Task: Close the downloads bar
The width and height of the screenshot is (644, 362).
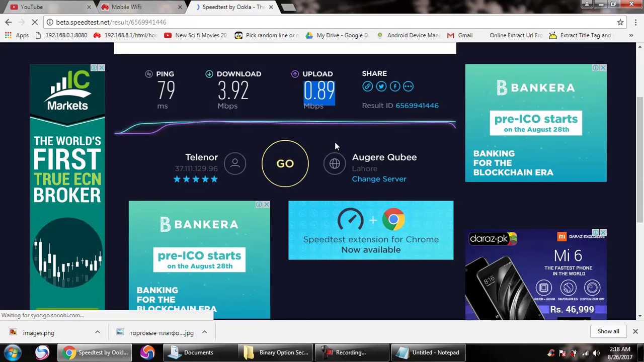Action: pos(635,331)
